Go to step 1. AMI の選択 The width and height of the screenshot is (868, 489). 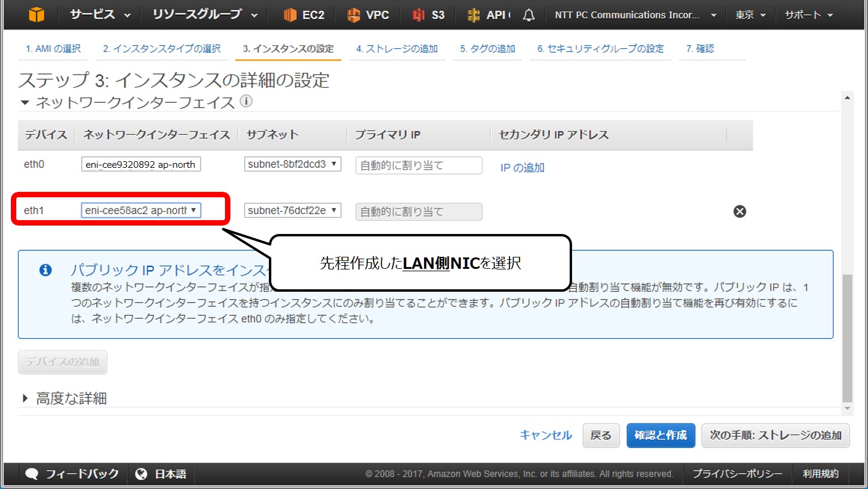pos(53,49)
